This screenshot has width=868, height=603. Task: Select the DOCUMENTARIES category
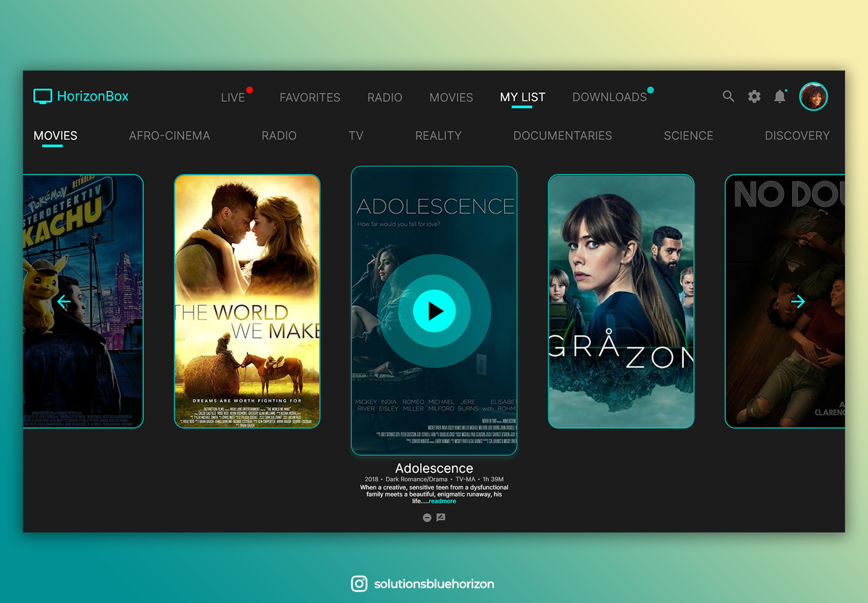[x=562, y=136]
